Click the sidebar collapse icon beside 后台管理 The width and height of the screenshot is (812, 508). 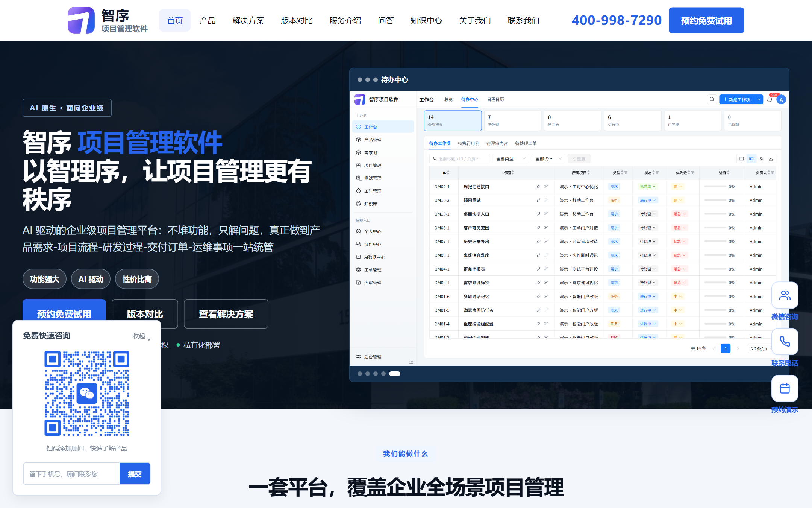411,362
